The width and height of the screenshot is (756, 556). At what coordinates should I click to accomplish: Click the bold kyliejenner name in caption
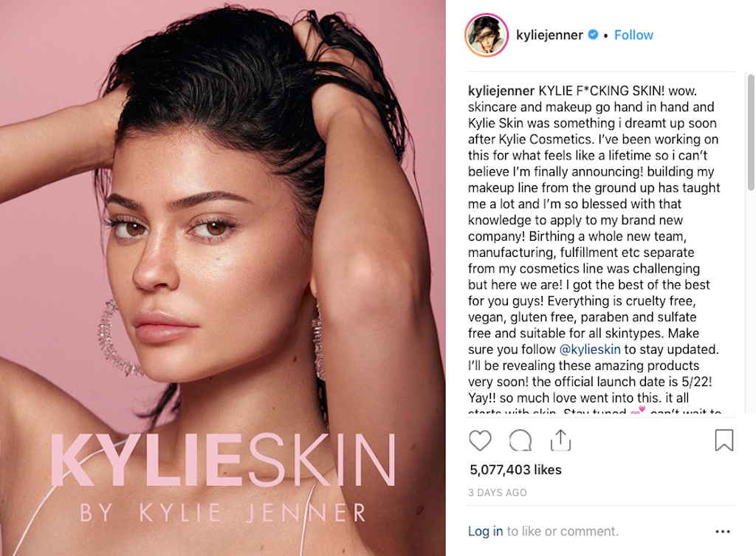pos(501,91)
